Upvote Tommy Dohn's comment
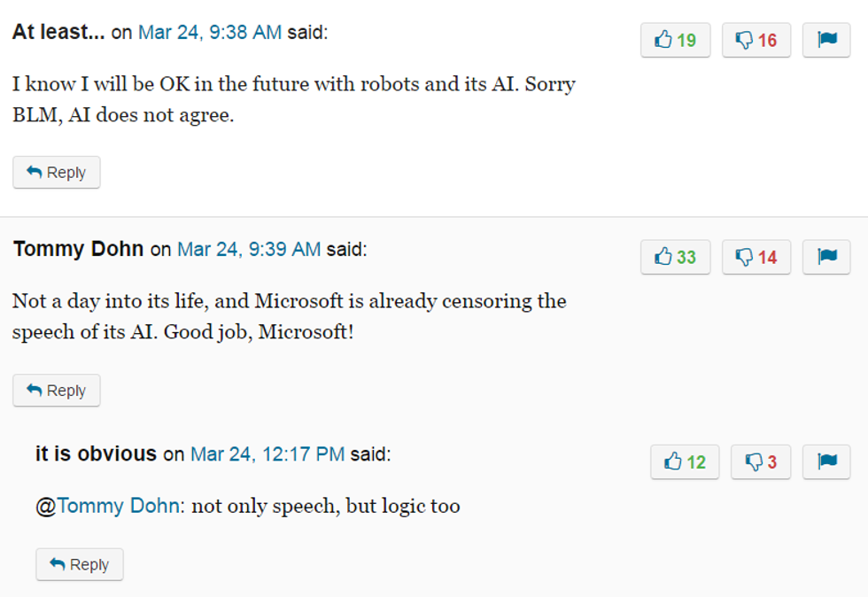This screenshot has height=597, width=868. 675,257
